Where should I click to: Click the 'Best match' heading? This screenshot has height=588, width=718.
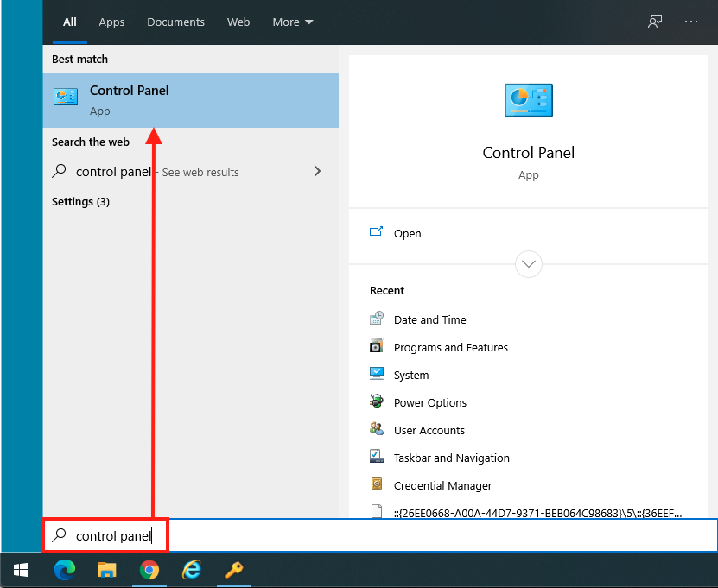click(x=79, y=59)
